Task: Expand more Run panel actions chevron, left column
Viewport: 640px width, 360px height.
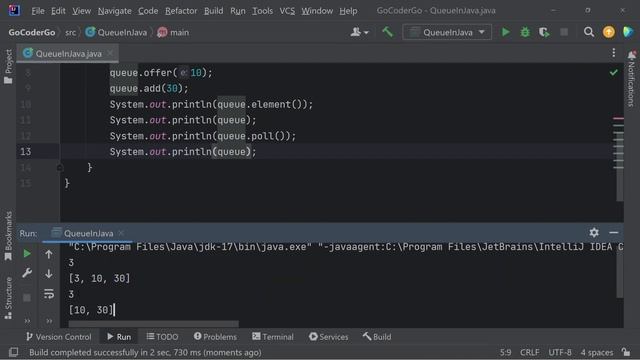Action: (27, 321)
